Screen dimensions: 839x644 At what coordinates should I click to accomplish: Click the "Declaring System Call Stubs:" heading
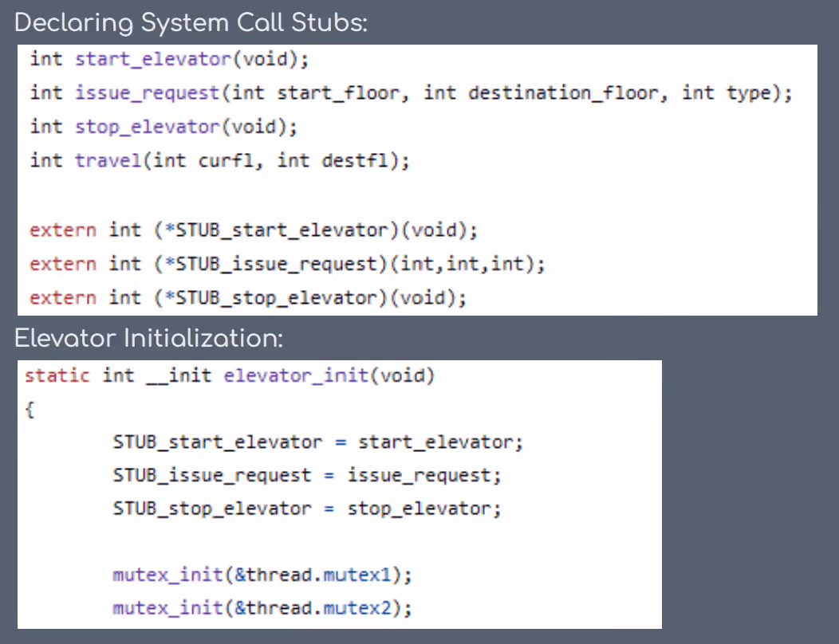(x=191, y=23)
